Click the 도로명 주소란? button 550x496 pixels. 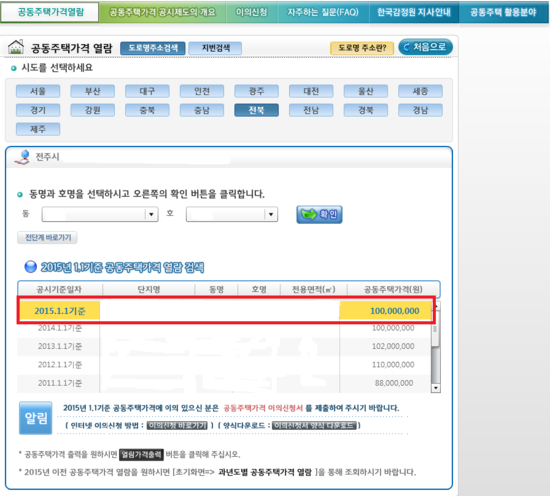(362, 48)
